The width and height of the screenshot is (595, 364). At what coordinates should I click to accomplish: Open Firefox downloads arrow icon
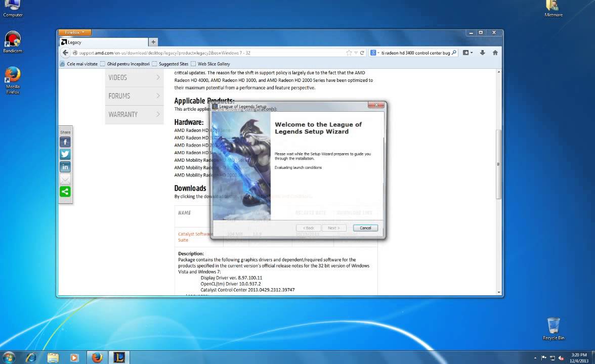coord(482,53)
